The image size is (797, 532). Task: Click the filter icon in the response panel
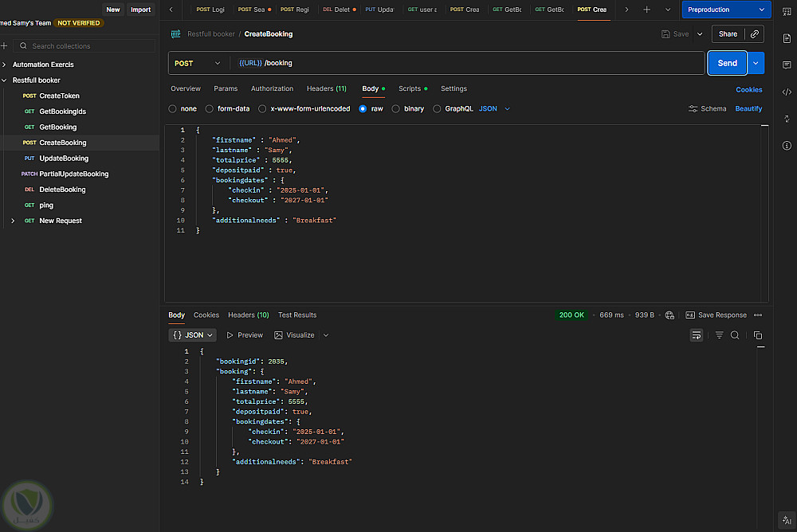[x=719, y=335]
